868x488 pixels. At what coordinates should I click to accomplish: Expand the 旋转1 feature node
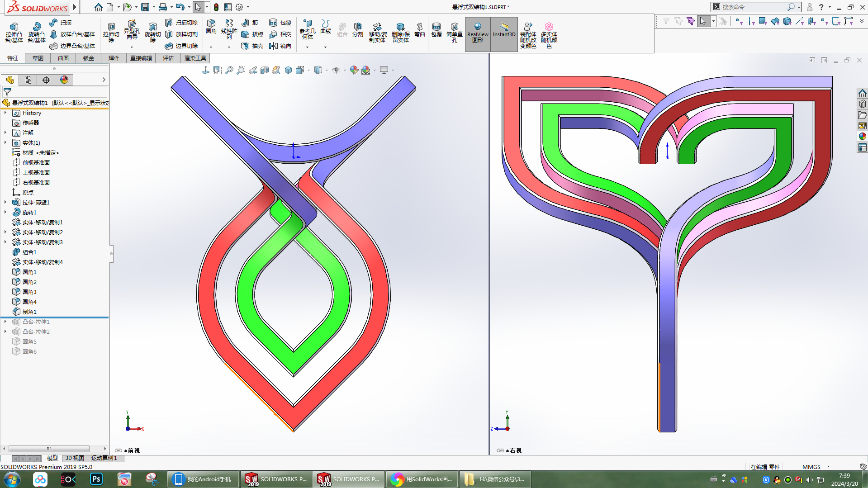click(5, 213)
